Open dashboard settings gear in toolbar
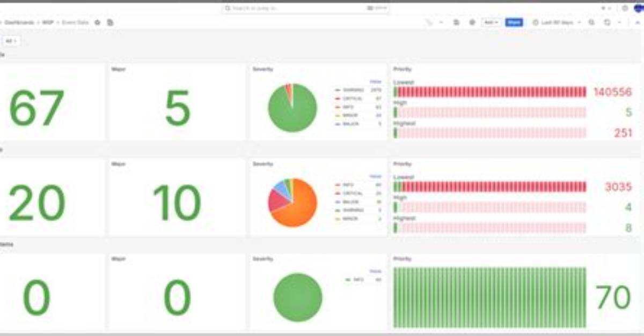 [472, 23]
